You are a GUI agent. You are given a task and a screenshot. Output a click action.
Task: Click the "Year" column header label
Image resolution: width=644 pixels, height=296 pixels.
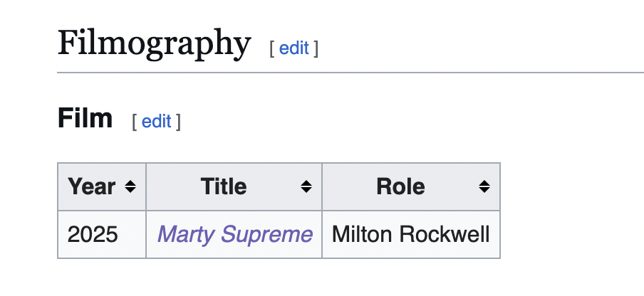pos(91,186)
